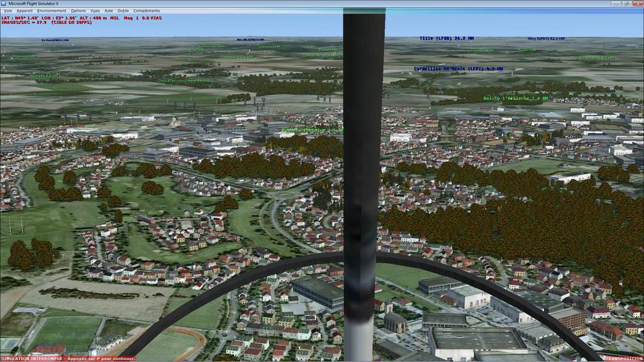This screenshot has height=362, width=644.
Task: Open the Vols menu
Action: 8,11
